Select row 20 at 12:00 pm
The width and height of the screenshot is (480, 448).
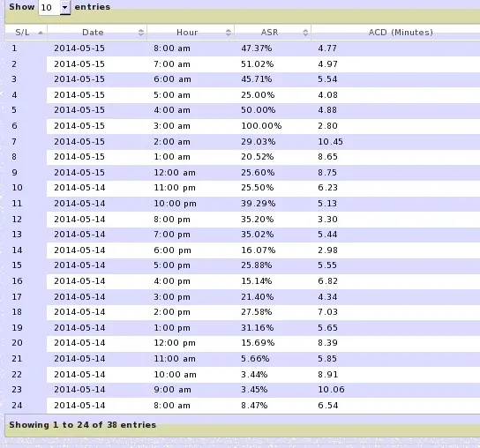[243, 343]
